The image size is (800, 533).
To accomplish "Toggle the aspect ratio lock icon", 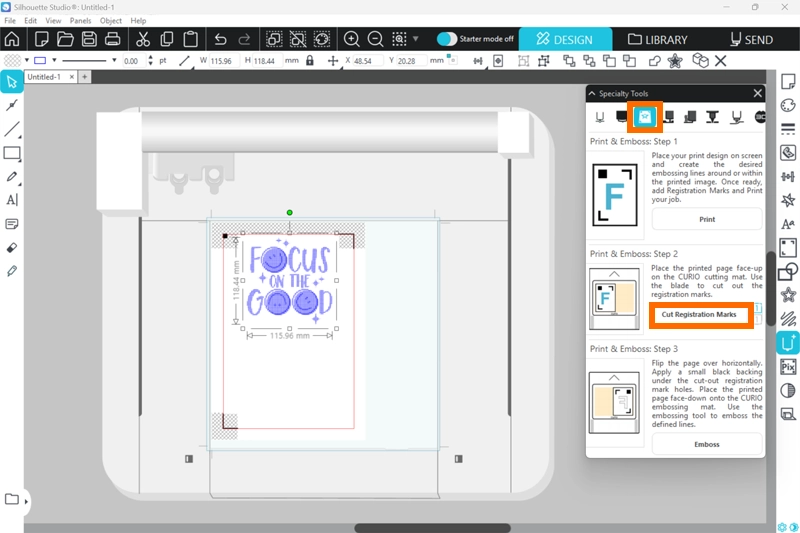I will [x=309, y=61].
